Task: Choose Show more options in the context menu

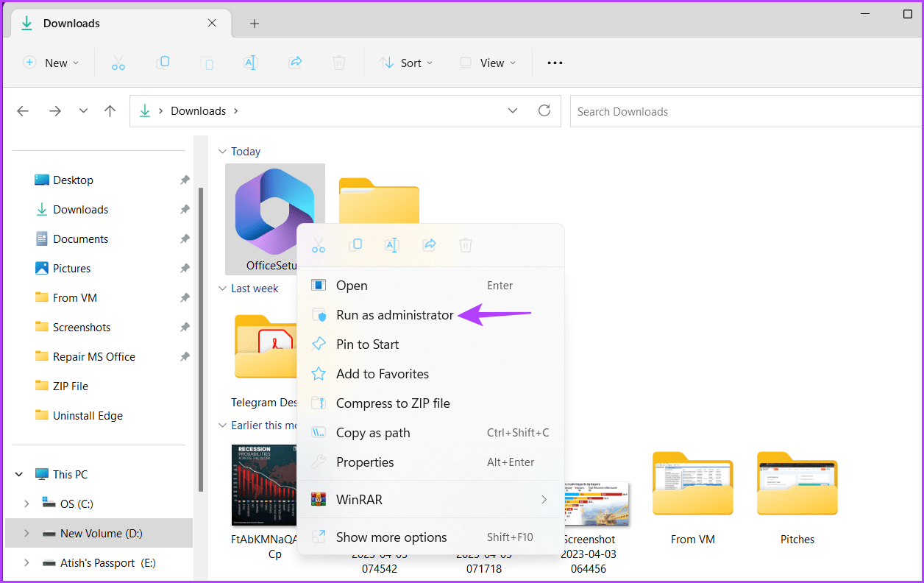Action: (391, 537)
